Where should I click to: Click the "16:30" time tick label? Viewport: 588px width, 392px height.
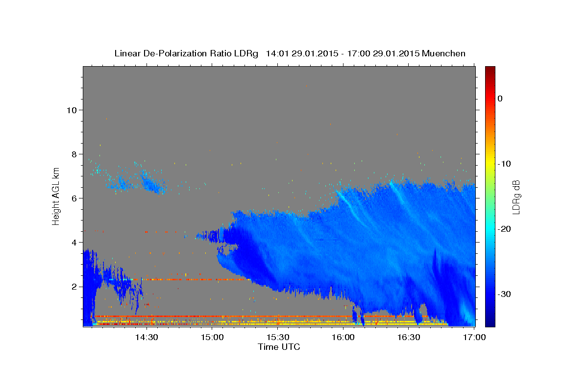[x=409, y=337]
